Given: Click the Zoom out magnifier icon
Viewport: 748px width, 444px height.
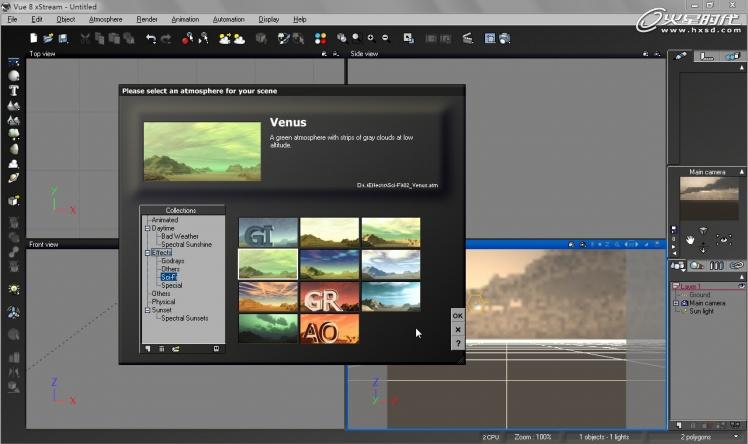Looking at the screenshot, I should pos(385,38).
